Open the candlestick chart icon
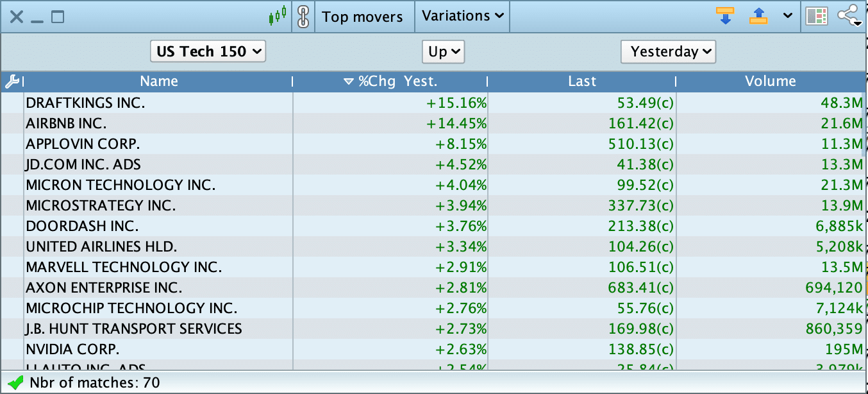Image resolution: width=868 pixels, height=394 pixels. 278,16
